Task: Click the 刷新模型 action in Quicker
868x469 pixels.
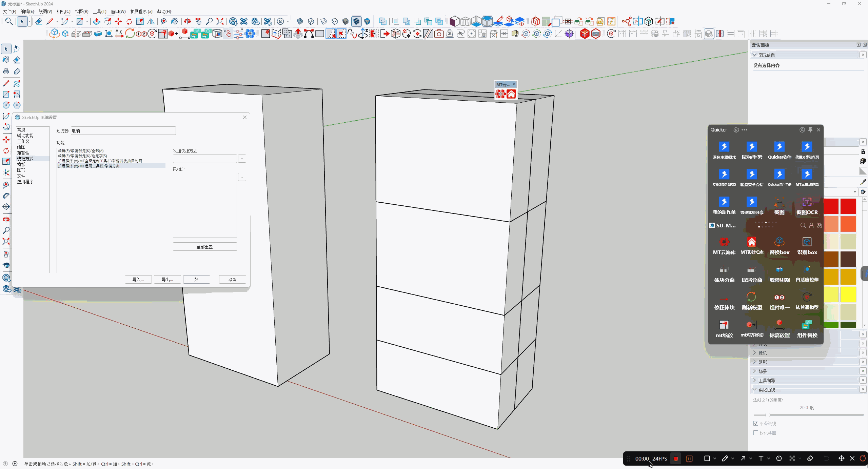Action: point(752,302)
